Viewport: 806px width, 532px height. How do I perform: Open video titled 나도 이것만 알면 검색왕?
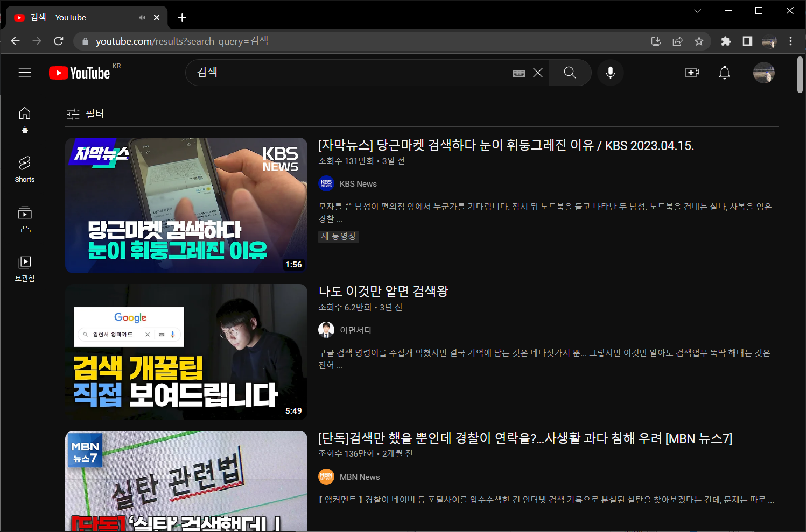click(383, 291)
